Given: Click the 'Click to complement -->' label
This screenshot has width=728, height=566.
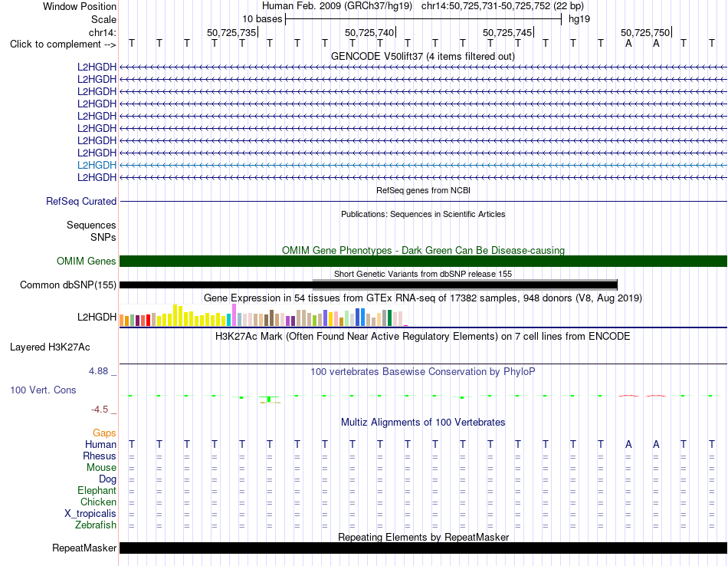Looking at the screenshot, I should tap(63, 44).
